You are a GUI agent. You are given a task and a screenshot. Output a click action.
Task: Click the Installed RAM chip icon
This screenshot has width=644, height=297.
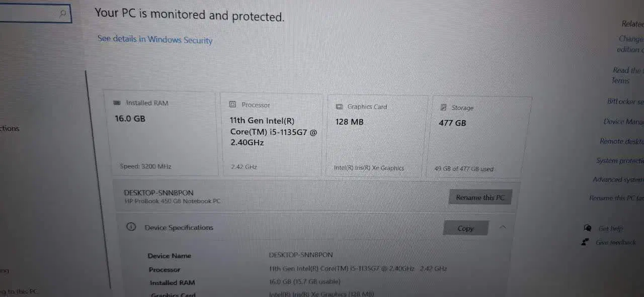click(x=117, y=103)
